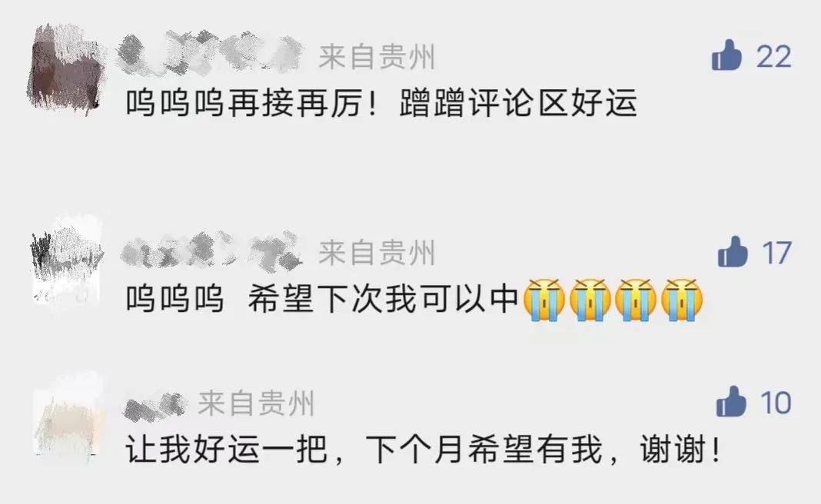This screenshot has width=821, height=504.
Task: Select the comment text 蹭蹭评论区好运
Action: click(x=518, y=103)
